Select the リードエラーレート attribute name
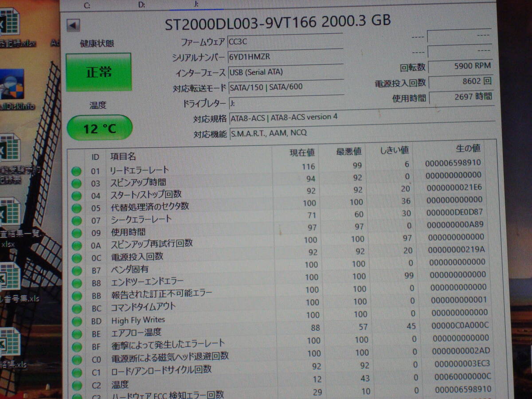The height and width of the screenshot is (399, 532). 140,170
